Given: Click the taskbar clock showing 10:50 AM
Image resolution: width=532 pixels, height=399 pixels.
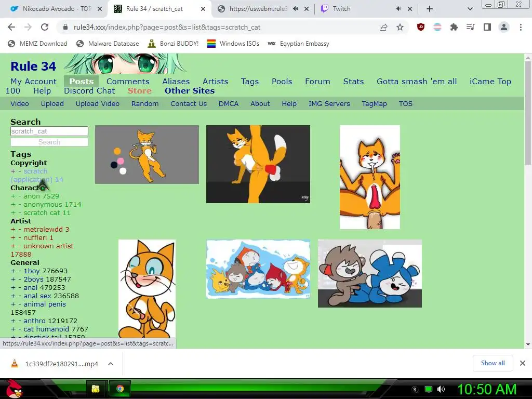Looking at the screenshot, I should click(x=487, y=389).
